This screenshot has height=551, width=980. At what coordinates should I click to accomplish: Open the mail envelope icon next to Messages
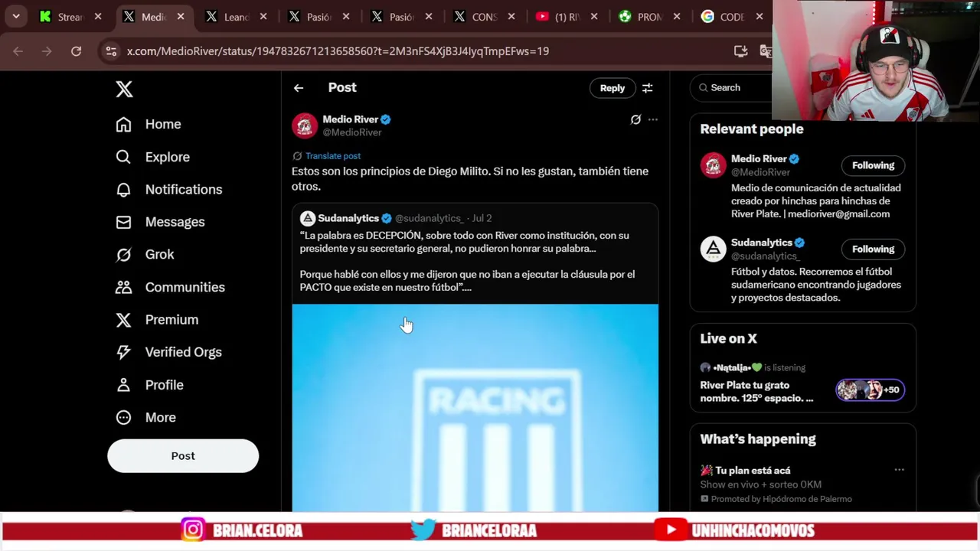[x=123, y=222]
